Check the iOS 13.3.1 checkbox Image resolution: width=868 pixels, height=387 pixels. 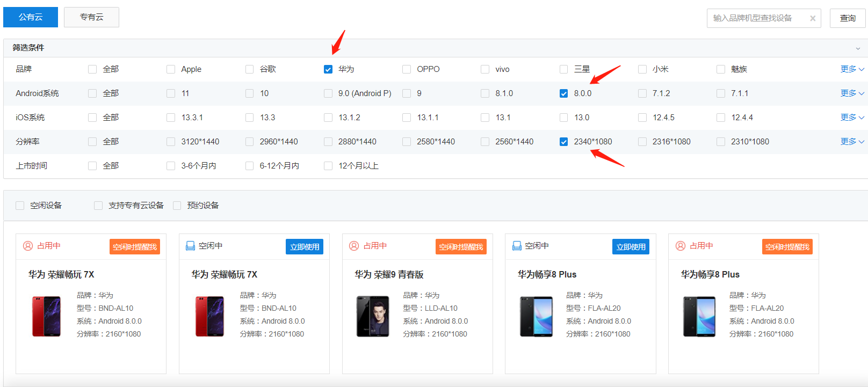171,118
